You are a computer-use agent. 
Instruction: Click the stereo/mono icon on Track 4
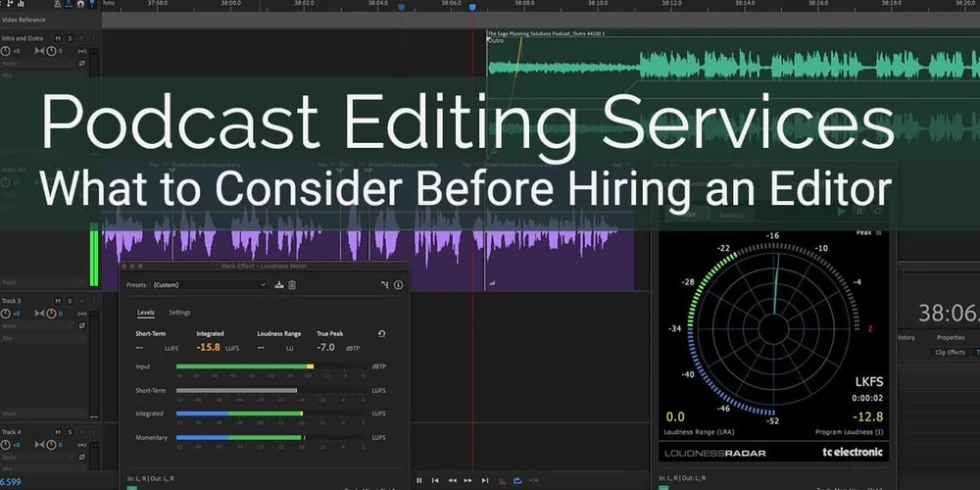(x=81, y=444)
